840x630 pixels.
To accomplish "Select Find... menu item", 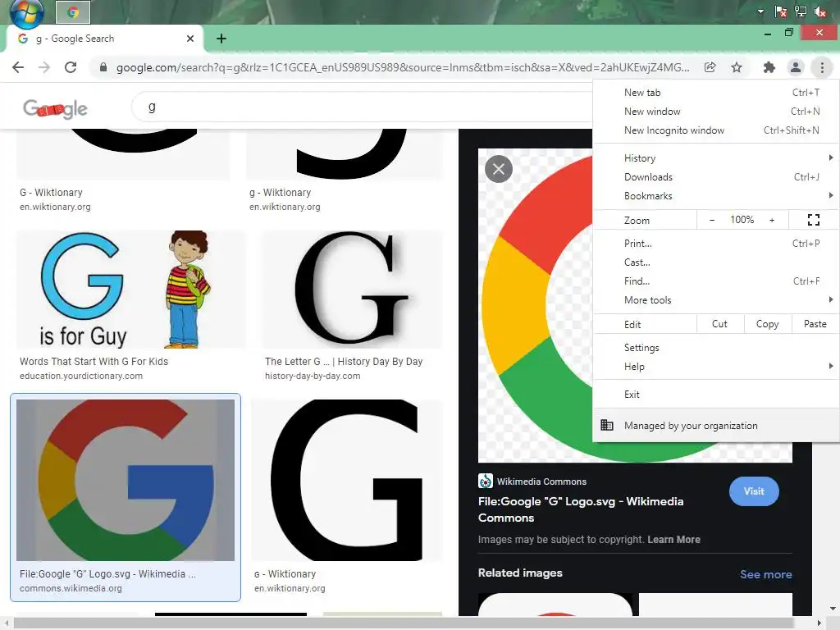I will tap(715, 281).
